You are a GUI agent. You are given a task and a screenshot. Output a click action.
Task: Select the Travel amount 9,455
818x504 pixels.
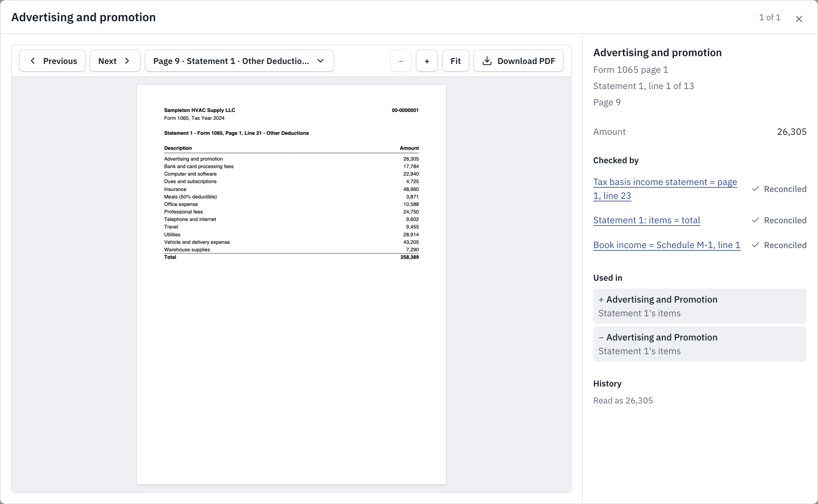point(412,227)
